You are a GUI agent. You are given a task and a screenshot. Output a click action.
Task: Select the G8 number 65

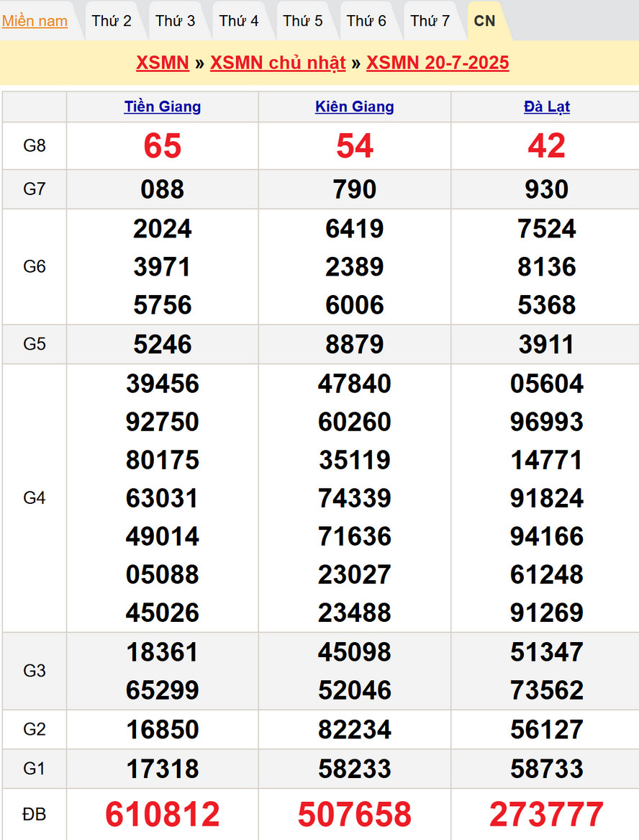tap(163, 145)
